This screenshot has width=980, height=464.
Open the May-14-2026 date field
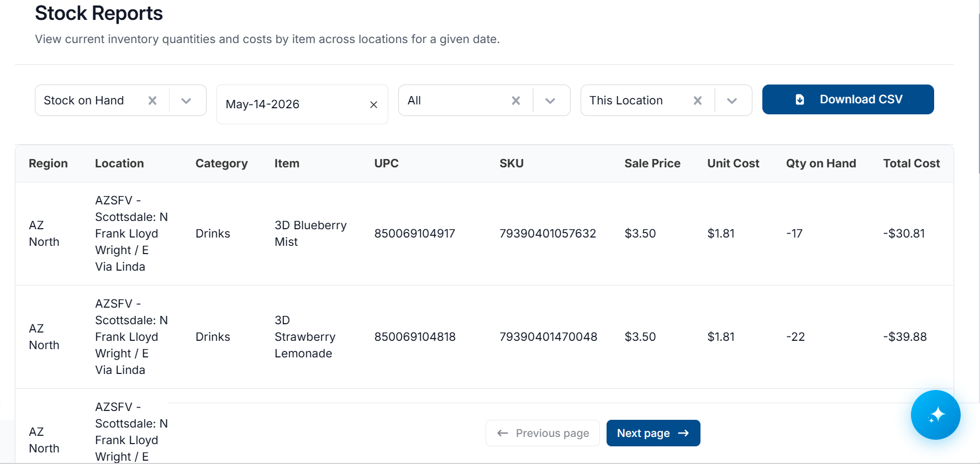click(x=293, y=104)
